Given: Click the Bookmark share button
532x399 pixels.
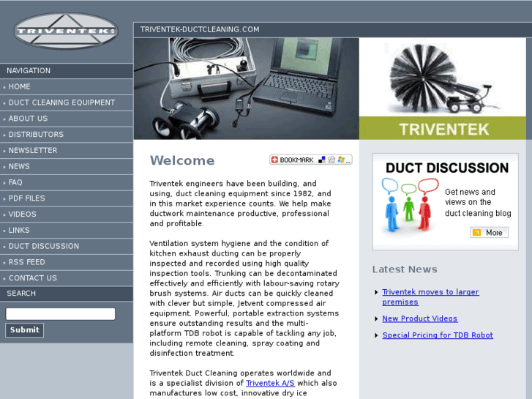Looking at the screenshot, I should 311,160.
